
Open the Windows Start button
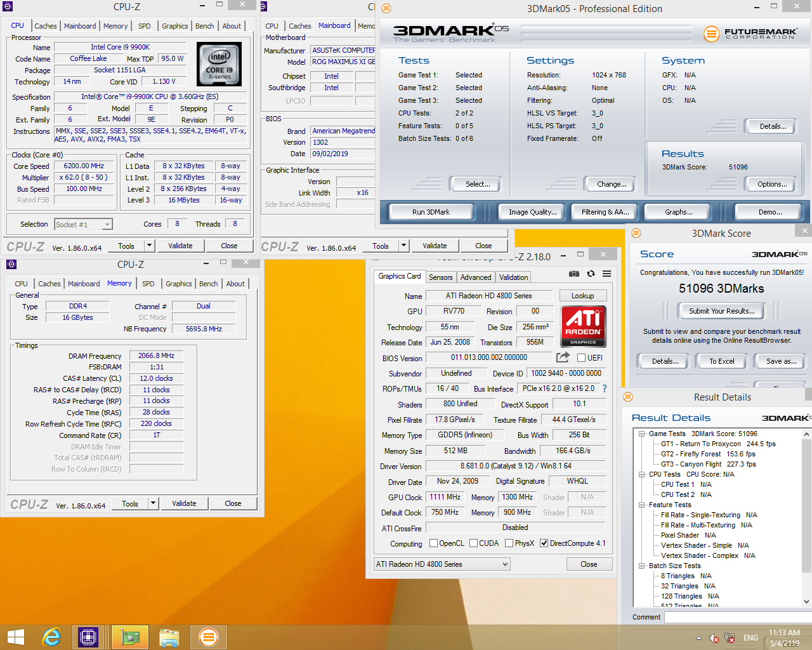[x=16, y=637]
